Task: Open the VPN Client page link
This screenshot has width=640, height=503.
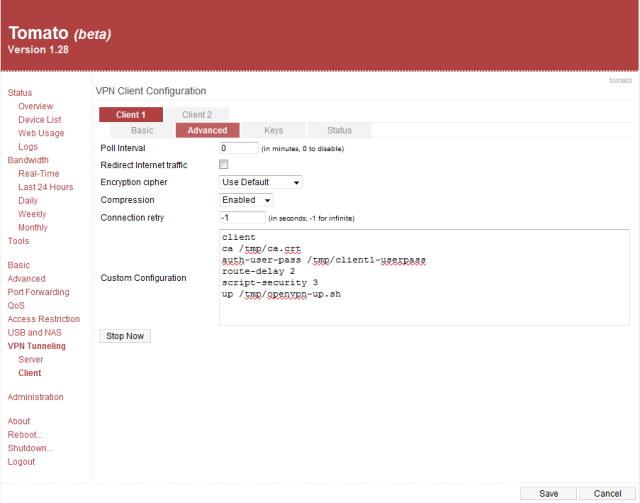Action: point(29,373)
